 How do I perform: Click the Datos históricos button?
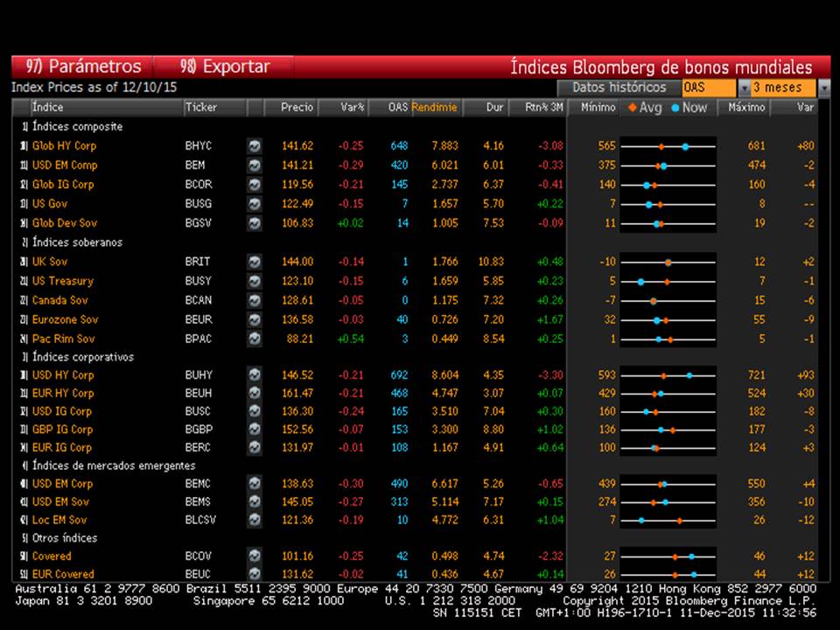coord(619,87)
